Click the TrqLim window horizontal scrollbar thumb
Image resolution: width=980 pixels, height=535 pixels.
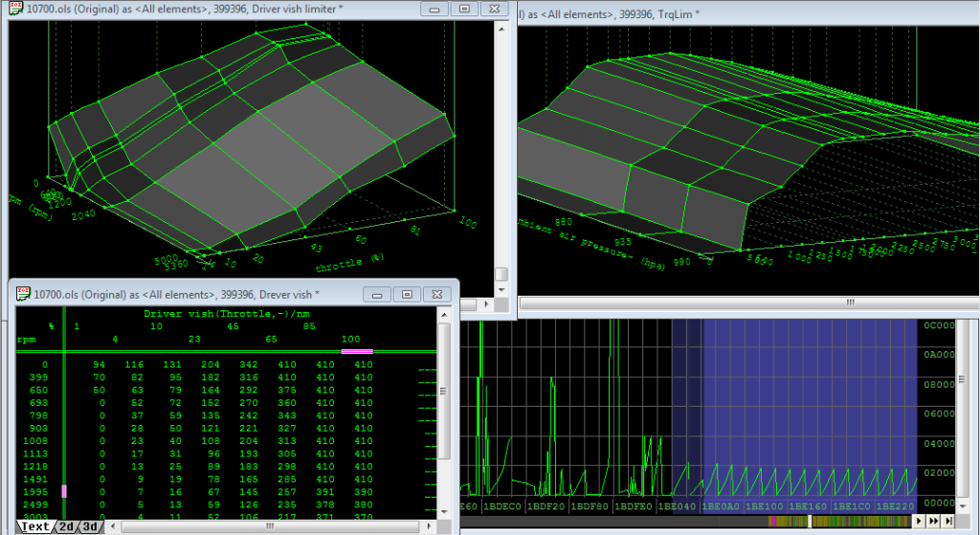852,303
